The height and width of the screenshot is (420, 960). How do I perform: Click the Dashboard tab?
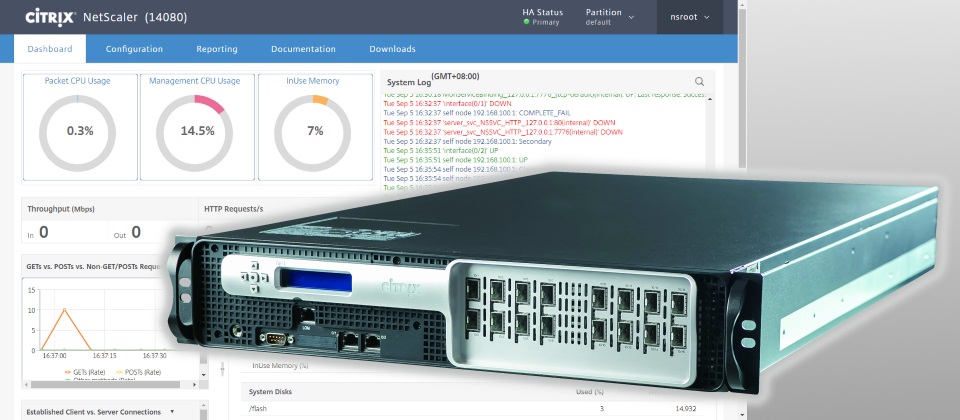[x=49, y=48]
